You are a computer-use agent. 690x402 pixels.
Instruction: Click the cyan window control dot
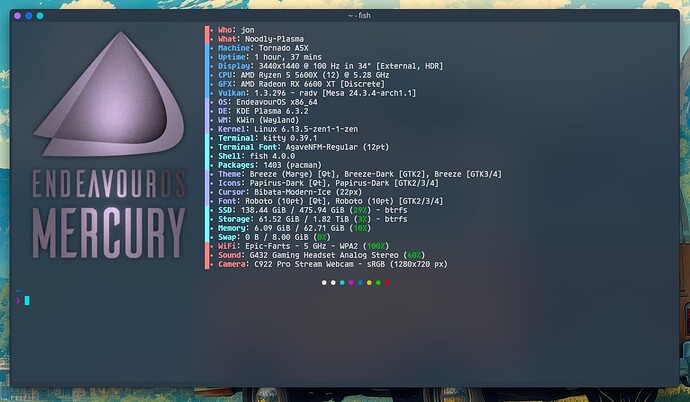click(x=40, y=16)
